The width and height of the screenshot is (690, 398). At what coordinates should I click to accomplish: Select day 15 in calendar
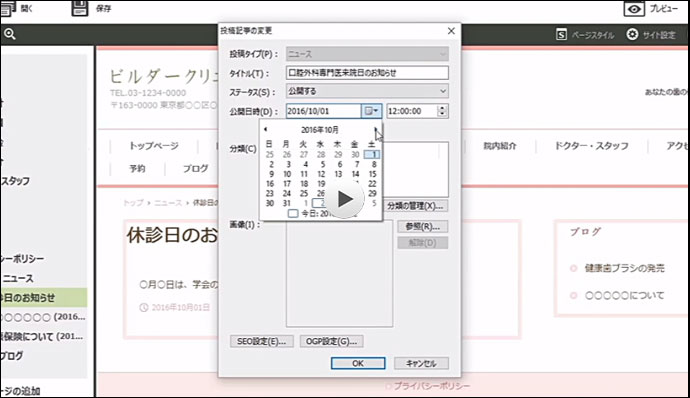pyautogui.click(x=372, y=174)
